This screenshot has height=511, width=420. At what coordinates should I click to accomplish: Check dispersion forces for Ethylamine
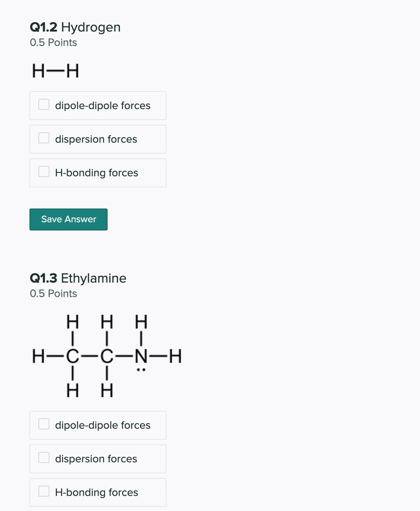point(44,457)
